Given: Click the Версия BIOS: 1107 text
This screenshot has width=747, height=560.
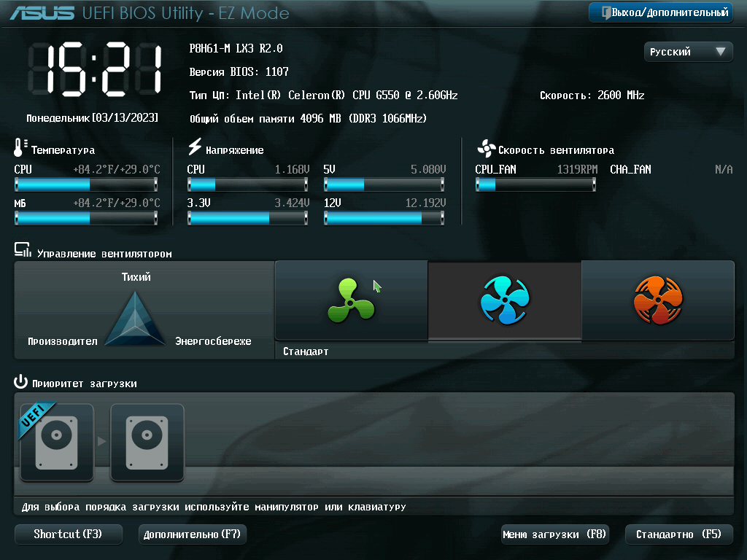Looking at the screenshot, I should pos(239,71).
